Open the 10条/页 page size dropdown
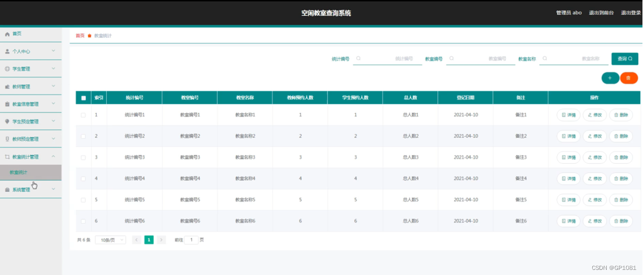Screen dimensions: 644x275 (110, 240)
